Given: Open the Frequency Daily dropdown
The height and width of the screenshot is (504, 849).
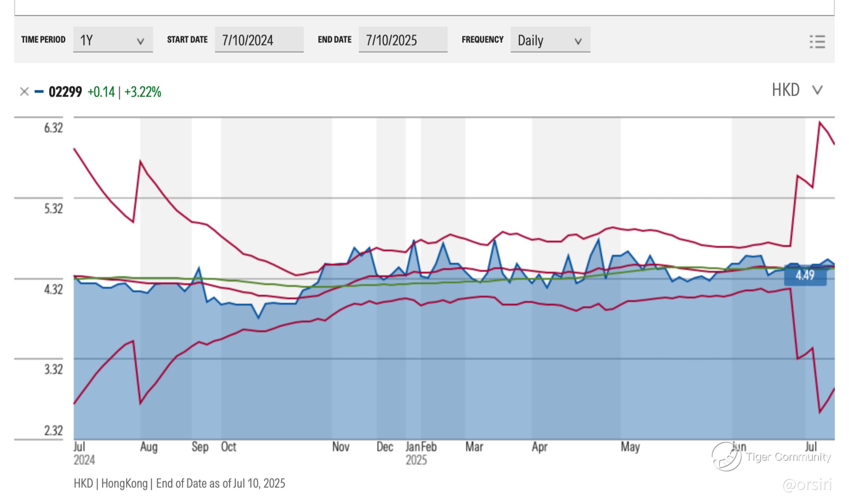Looking at the screenshot, I should click(550, 40).
